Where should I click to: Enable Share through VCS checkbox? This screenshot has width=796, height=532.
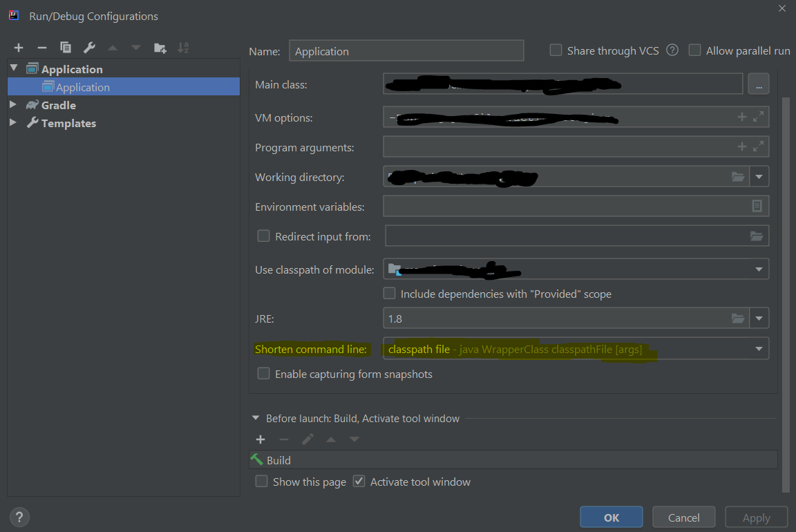pos(556,50)
